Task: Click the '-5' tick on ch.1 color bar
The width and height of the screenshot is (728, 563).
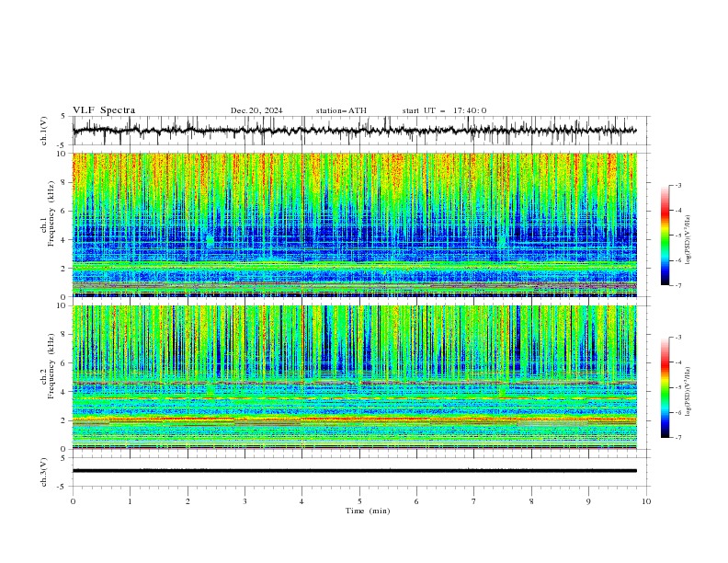Action: 678,236
